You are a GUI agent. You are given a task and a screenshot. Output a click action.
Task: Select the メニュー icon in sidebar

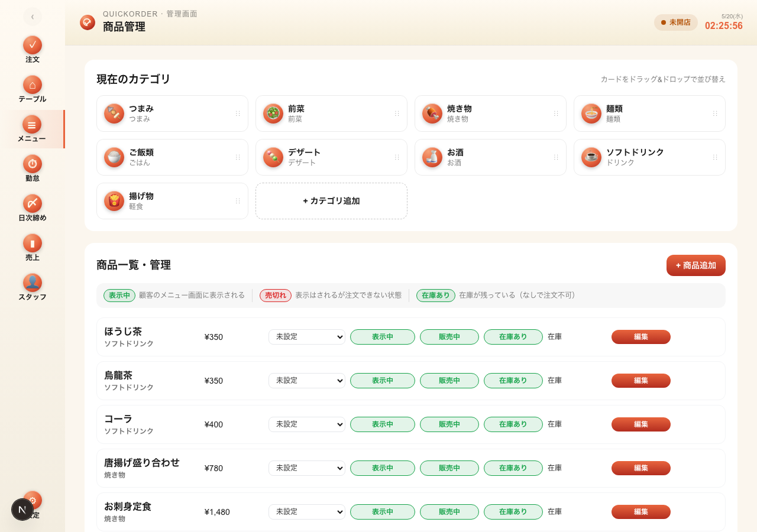click(32, 124)
